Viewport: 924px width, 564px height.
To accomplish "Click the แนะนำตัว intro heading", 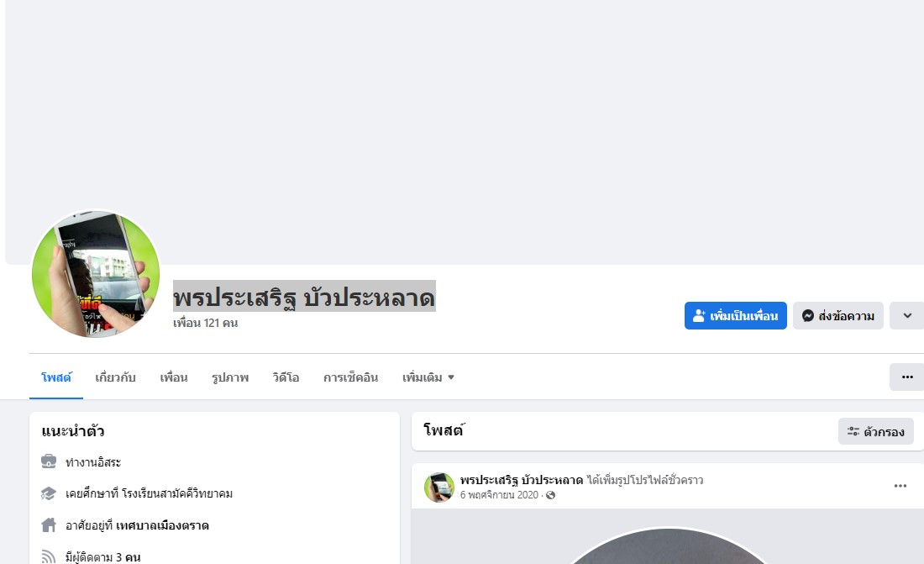I will tap(73, 431).
